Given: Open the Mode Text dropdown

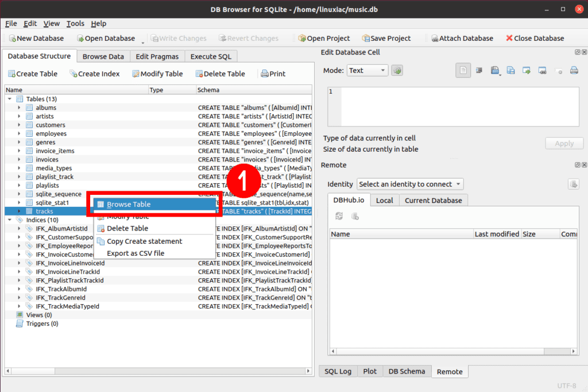Looking at the screenshot, I should [367, 70].
